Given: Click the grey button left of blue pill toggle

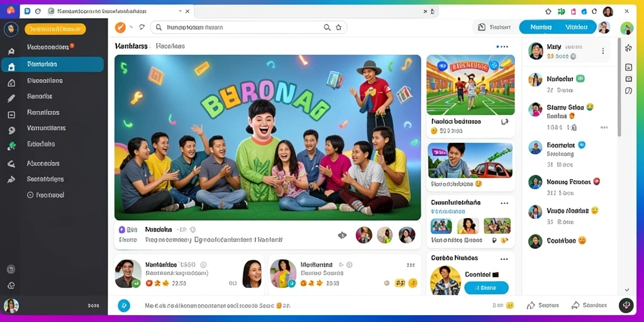Looking at the screenshot, I should click(x=494, y=27).
